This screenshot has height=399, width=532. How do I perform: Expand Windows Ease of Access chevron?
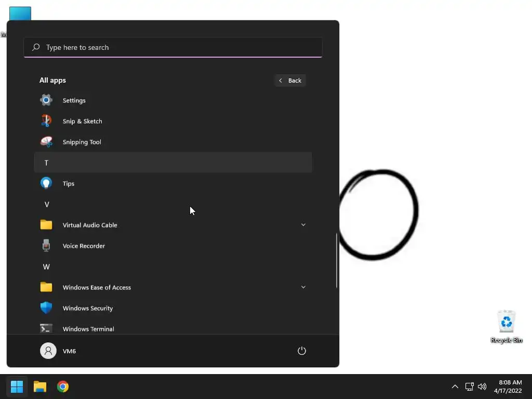coord(303,287)
